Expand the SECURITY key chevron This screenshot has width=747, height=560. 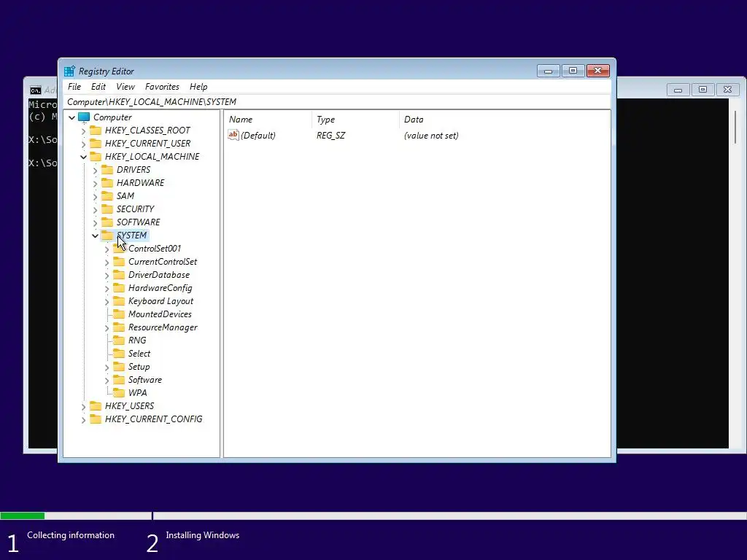[x=95, y=209]
